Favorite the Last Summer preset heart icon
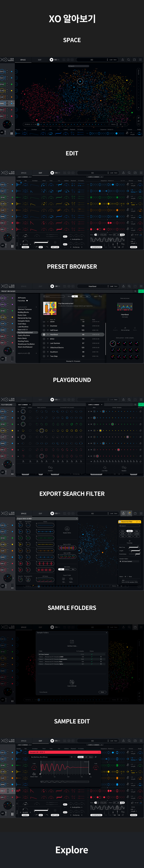Image resolution: width=144 pixels, height=868 pixels. click(x=48, y=343)
